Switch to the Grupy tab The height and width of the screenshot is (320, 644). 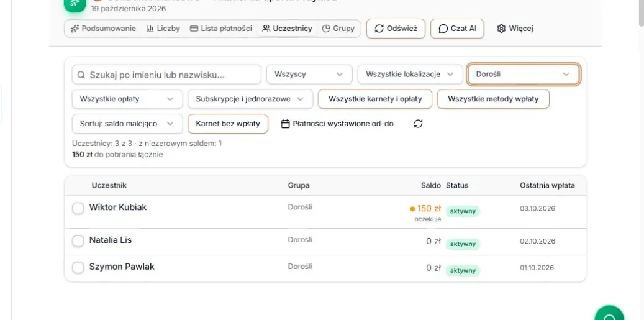338,29
